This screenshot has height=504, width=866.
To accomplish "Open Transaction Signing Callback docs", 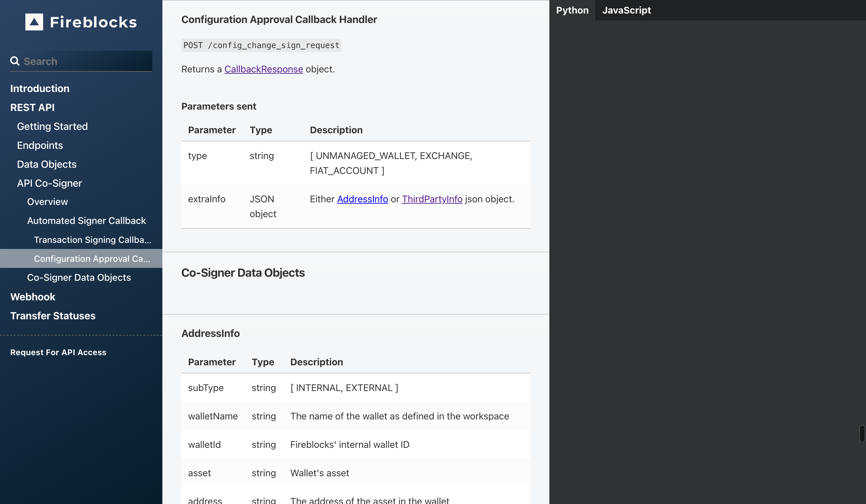I will pos(93,239).
